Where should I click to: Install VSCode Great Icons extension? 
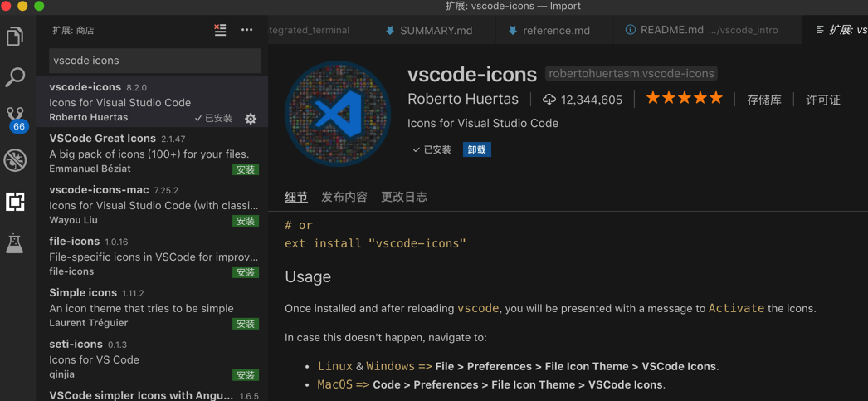coord(246,169)
